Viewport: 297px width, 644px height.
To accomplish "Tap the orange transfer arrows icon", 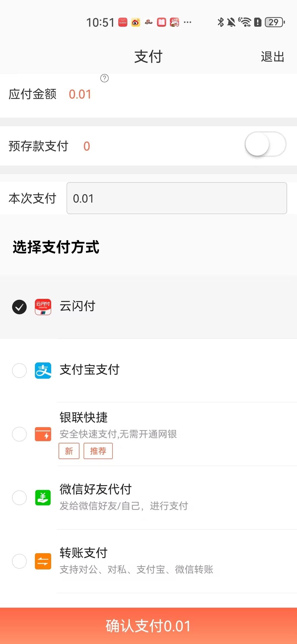I will (x=43, y=561).
